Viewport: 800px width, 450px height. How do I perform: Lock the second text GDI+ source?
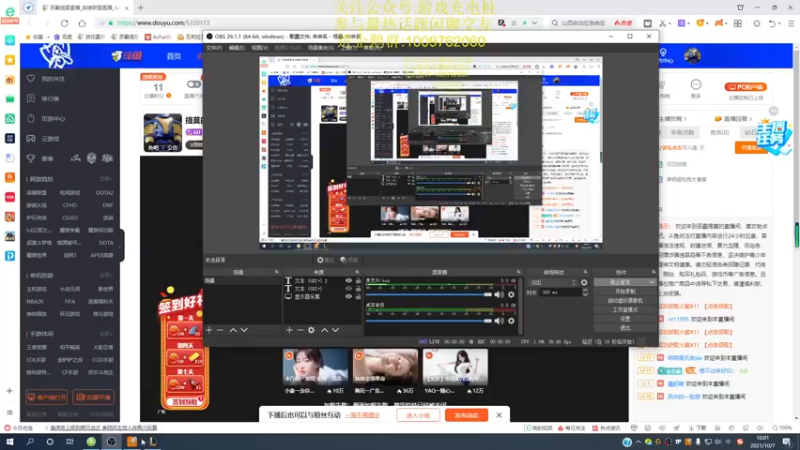pyautogui.click(x=358, y=288)
